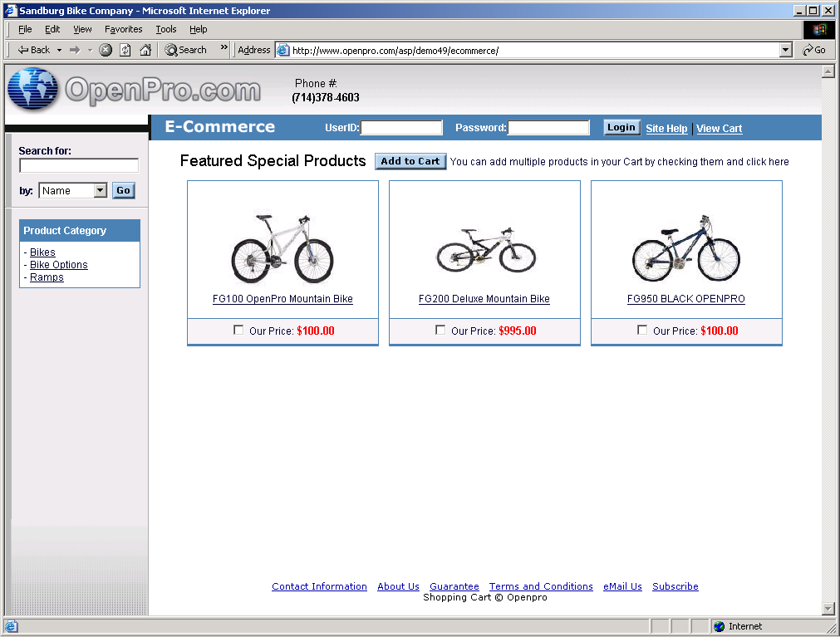Open the Favorites menu
Viewport: 840px width, 637px height.
[123, 29]
